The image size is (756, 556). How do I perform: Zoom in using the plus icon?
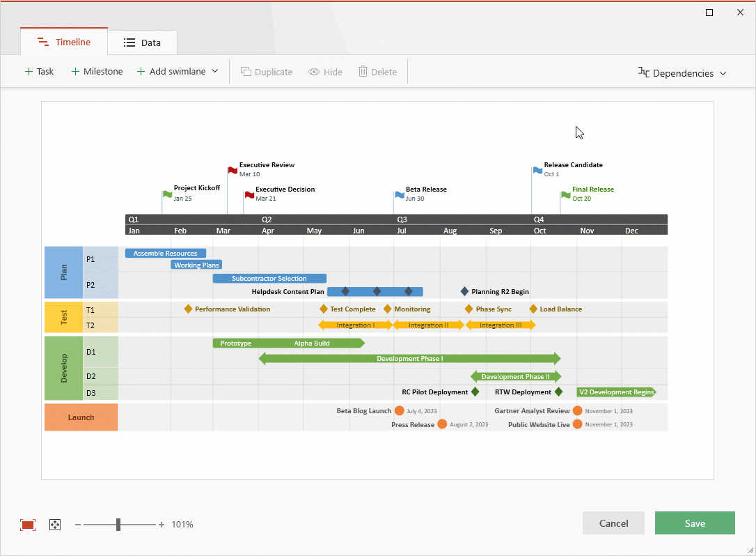tap(161, 524)
